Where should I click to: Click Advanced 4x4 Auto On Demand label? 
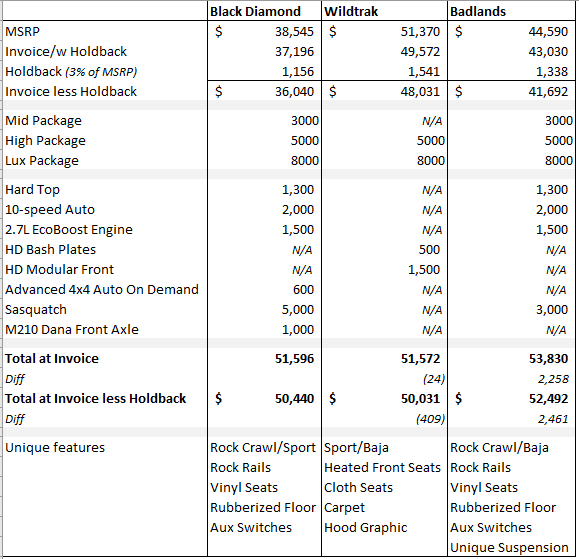102,289
